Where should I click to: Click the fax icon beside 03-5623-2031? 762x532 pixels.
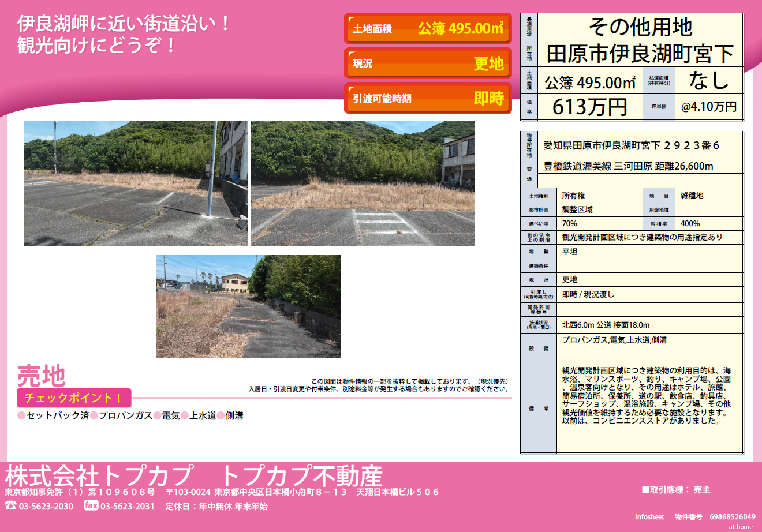91,505
